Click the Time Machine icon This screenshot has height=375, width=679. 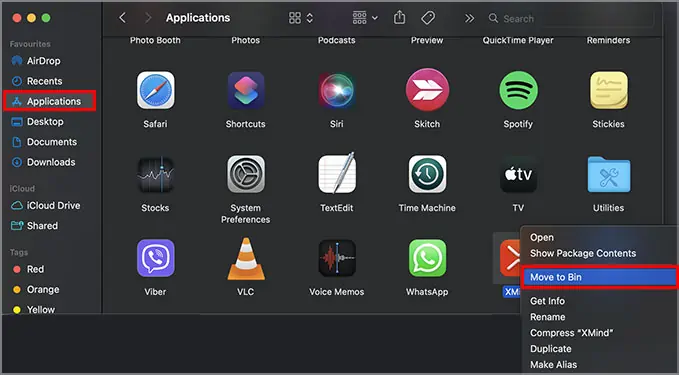point(427,174)
